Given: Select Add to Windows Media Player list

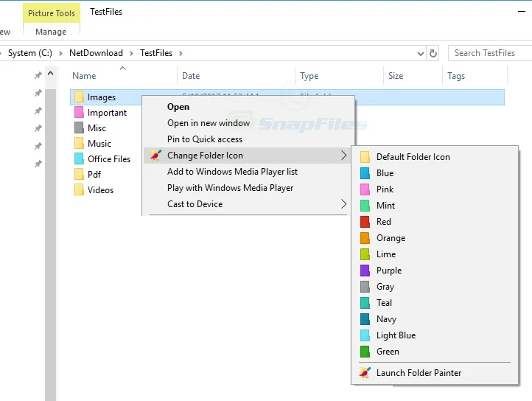Looking at the screenshot, I should pos(249,172).
